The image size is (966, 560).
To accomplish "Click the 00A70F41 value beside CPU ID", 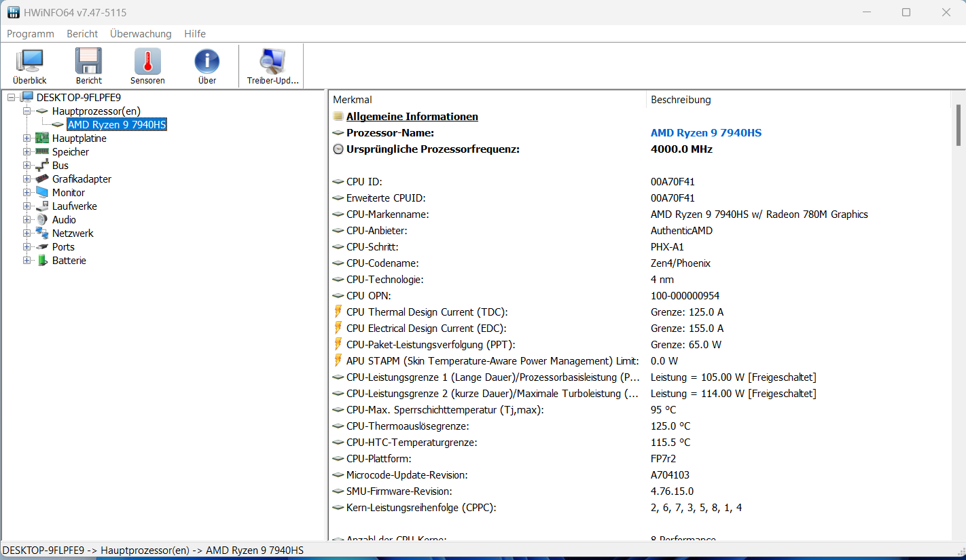I will pyautogui.click(x=673, y=181).
